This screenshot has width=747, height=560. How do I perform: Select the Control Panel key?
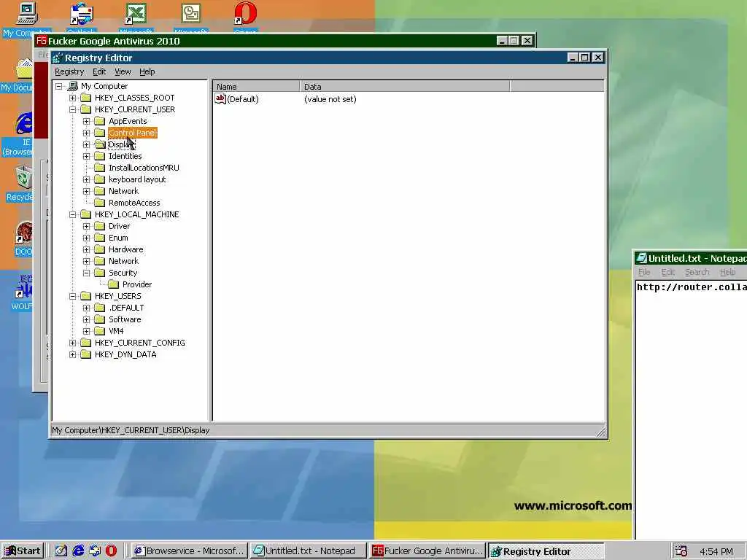click(133, 133)
